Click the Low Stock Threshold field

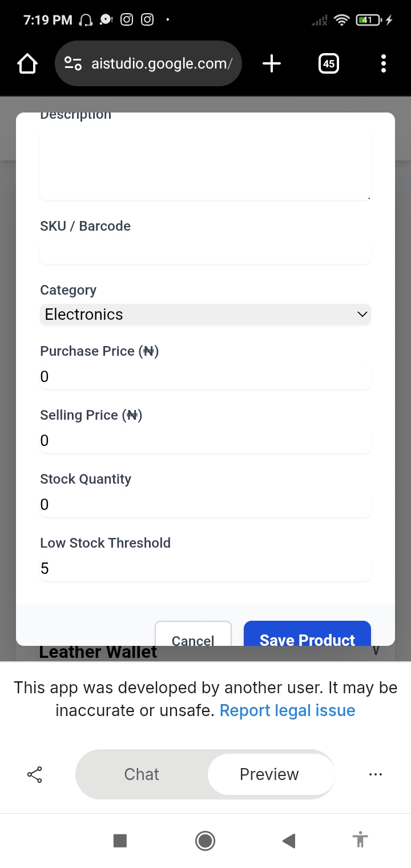(x=205, y=568)
